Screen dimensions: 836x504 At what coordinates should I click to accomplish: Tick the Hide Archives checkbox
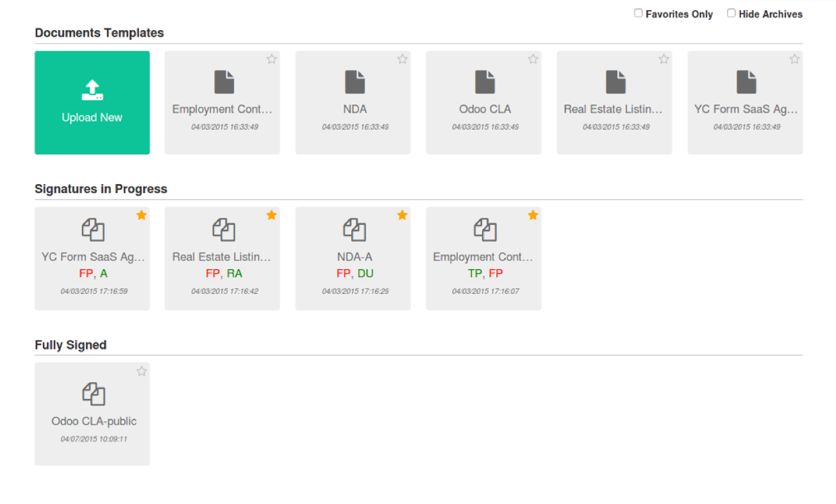(x=731, y=13)
